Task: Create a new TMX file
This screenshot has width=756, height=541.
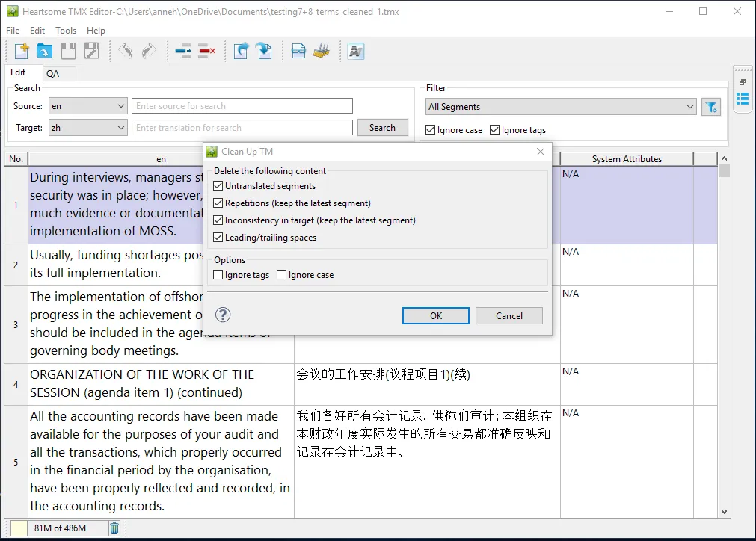Action: 20,50
